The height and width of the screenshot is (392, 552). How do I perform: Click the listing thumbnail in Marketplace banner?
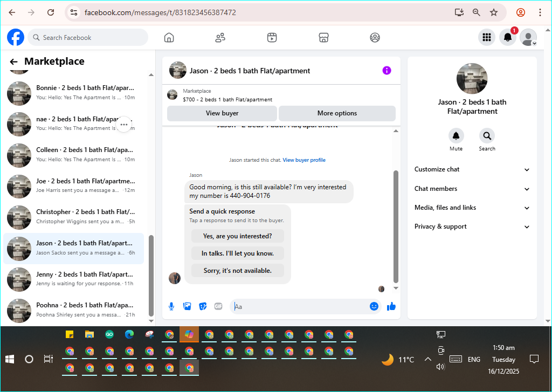[172, 95]
